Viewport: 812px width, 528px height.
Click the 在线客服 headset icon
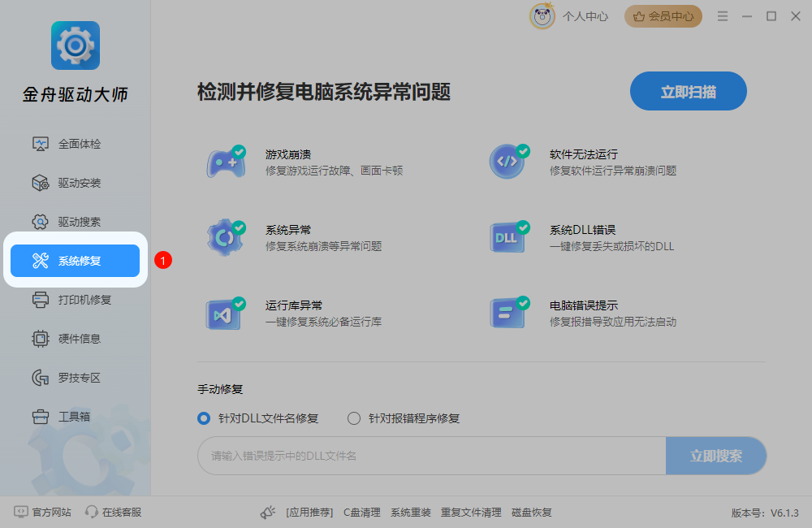(x=91, y=512)
